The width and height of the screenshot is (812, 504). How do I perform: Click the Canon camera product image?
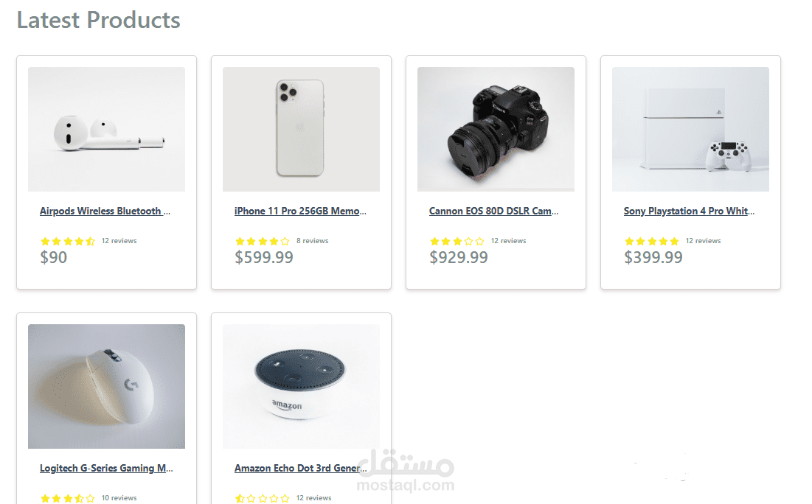point(496,129)
